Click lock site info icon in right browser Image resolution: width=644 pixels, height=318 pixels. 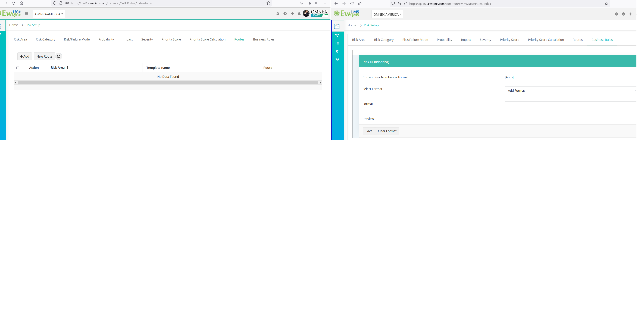tap(399, 4)
